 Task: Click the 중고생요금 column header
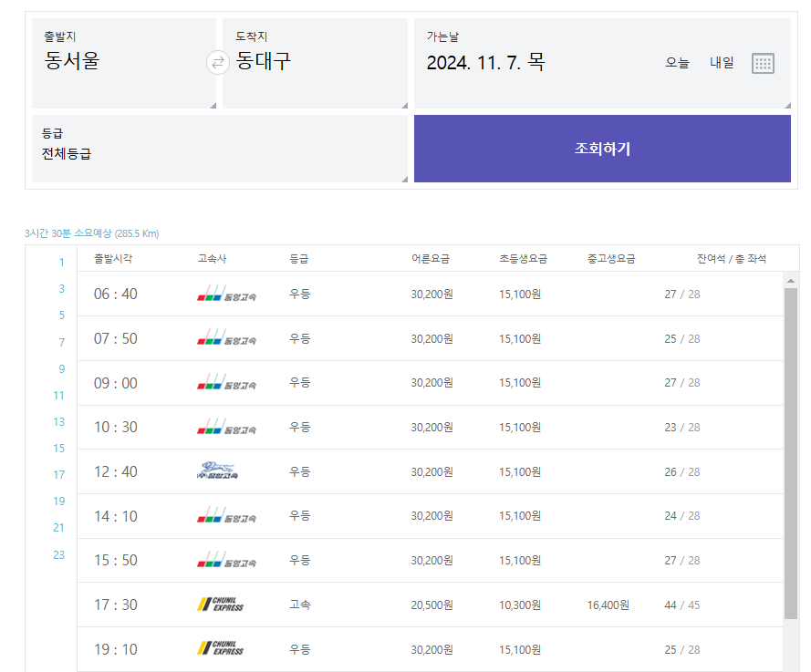(x=611, y=258)
